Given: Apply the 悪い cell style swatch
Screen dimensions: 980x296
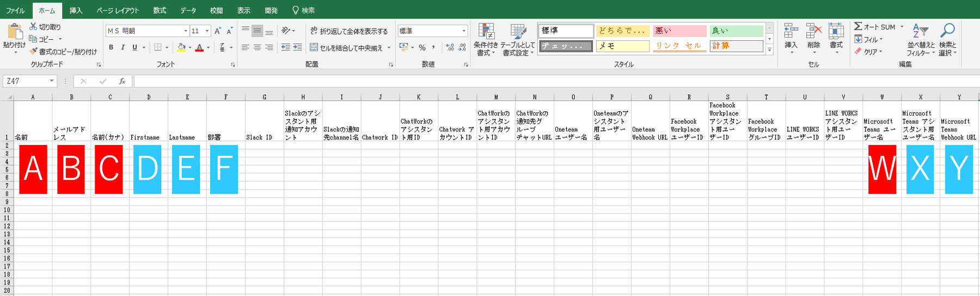Looking at the screenshot, I should [x=679, y=31].
